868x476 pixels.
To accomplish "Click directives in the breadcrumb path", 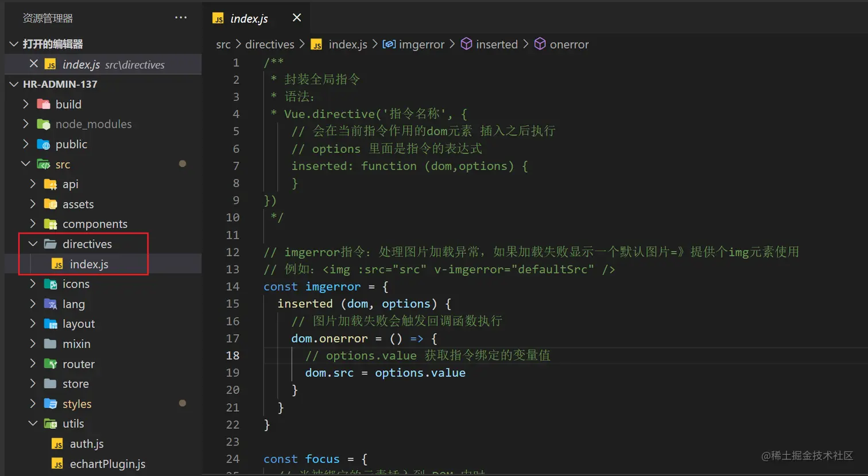I will point(269,44).
